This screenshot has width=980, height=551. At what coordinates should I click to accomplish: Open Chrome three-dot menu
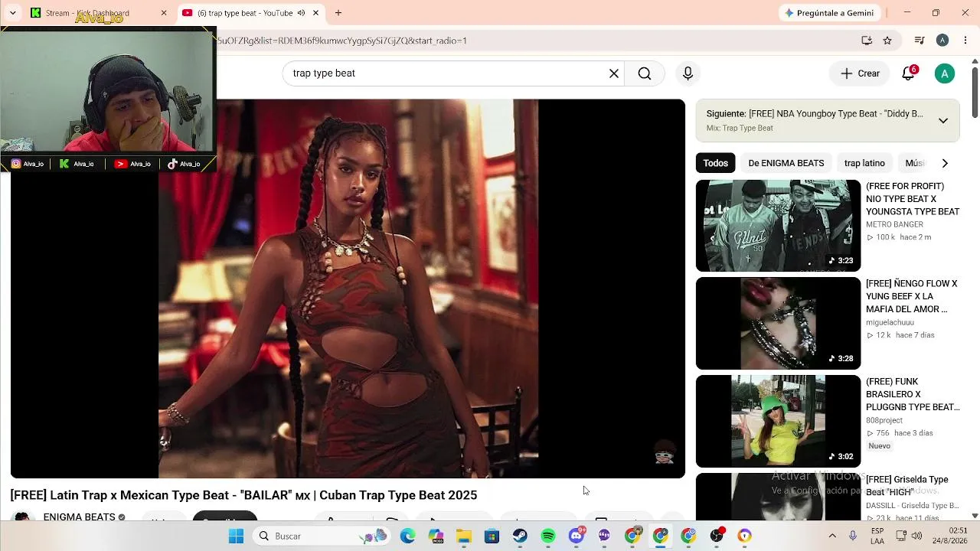pyautogui.click(x=965, y=41)
